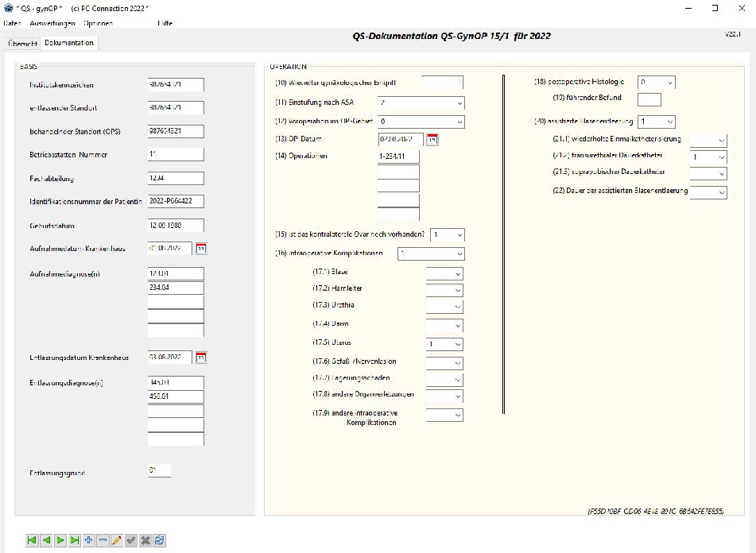Open calendar picker for OP-Datum
Screen dimensions: 756x553
pos(432,140)
